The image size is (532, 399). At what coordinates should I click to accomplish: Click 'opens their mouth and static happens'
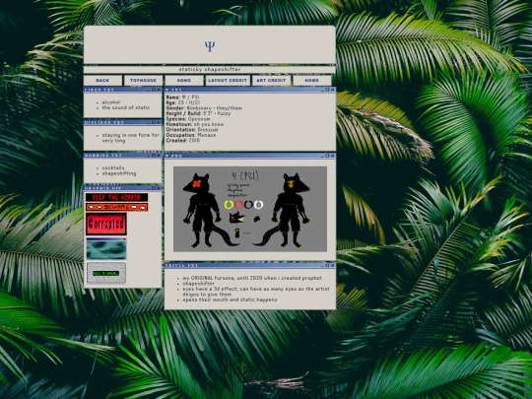click(x=230, y=299)
